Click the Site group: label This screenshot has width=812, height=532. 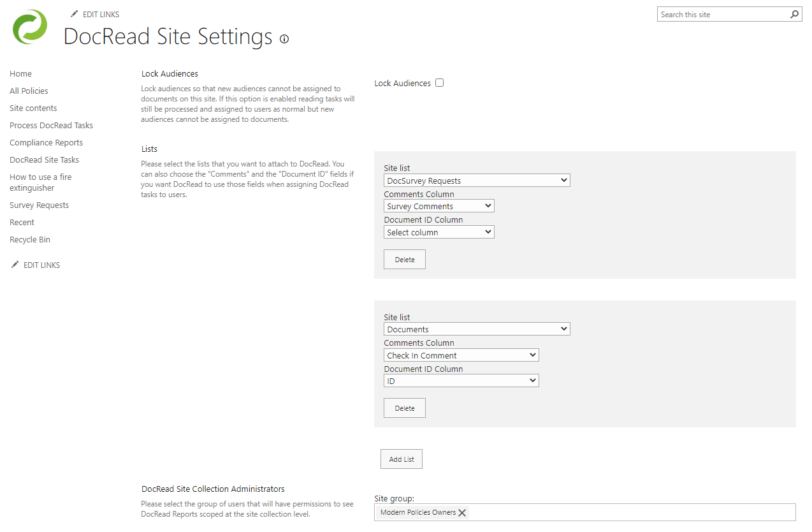(395, 499)
